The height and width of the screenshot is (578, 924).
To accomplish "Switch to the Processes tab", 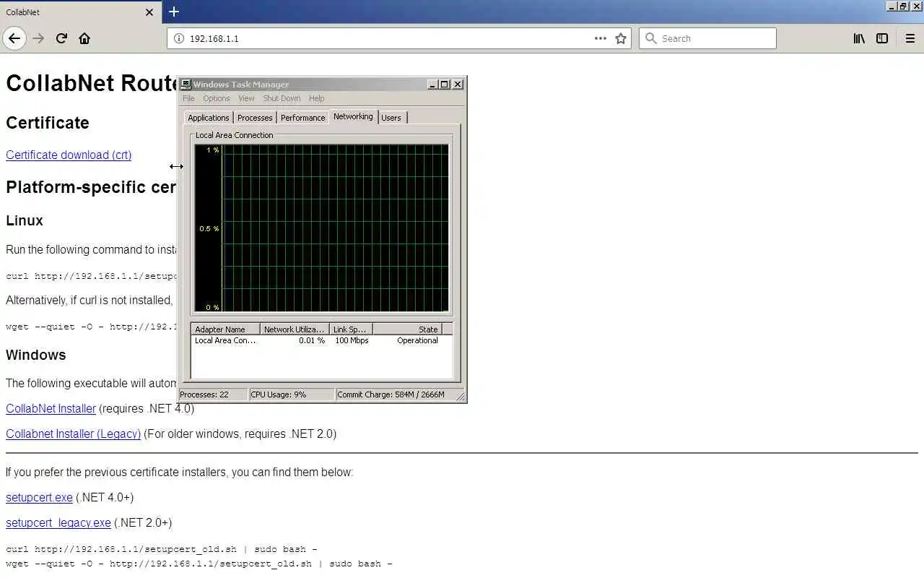I will click(255, 118).
